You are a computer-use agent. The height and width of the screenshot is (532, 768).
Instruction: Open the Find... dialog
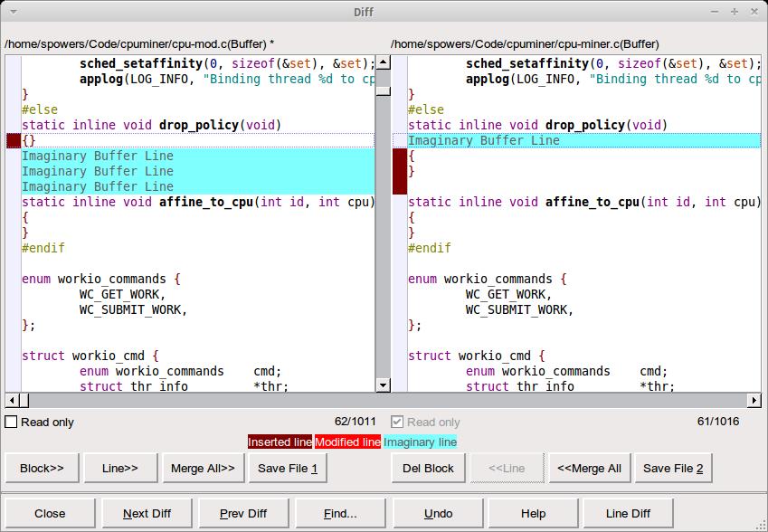(x=340, y=513)
